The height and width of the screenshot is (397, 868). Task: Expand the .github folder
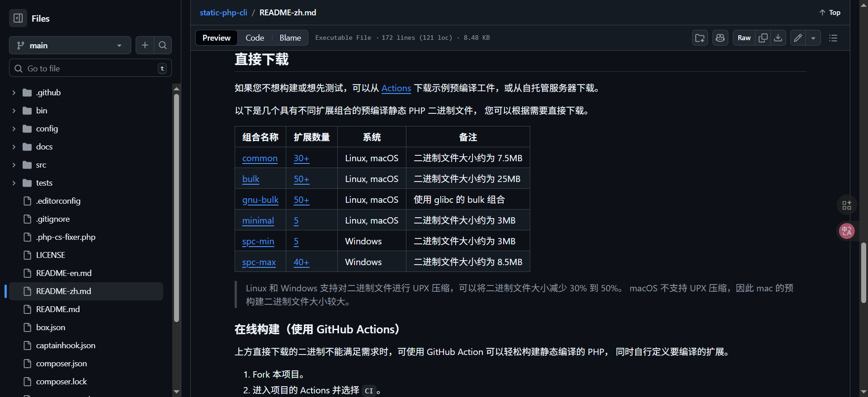click(14, 93)
